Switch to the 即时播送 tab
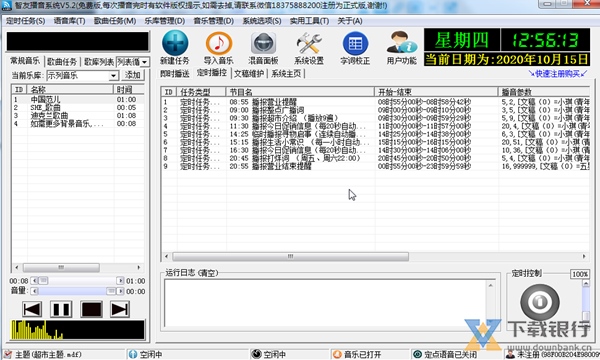 175,73
